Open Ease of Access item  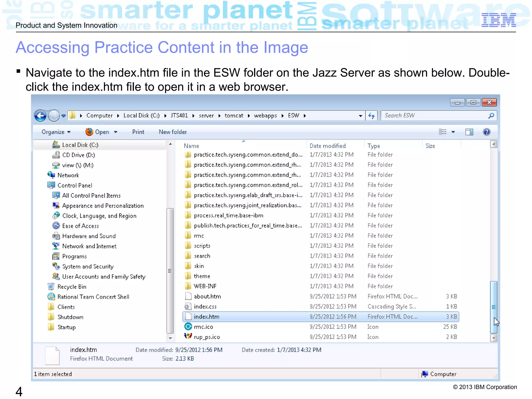click(81, 226)
